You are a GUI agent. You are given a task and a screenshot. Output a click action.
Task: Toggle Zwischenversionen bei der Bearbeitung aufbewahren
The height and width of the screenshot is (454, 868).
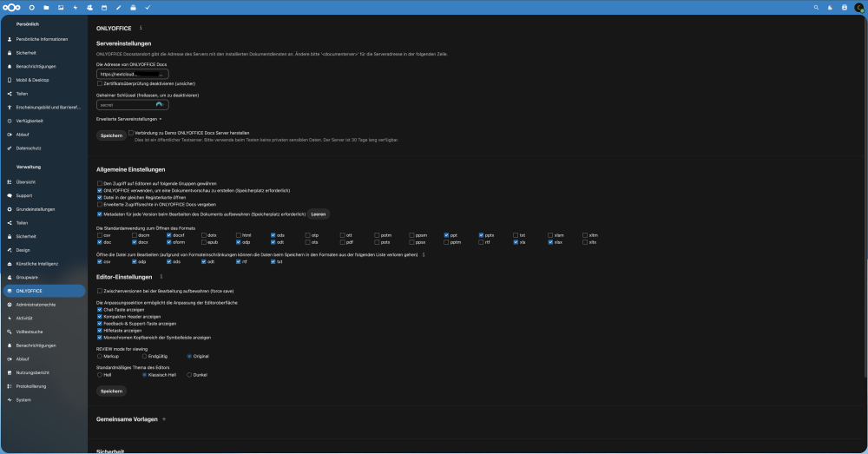(x=100, y=291)
